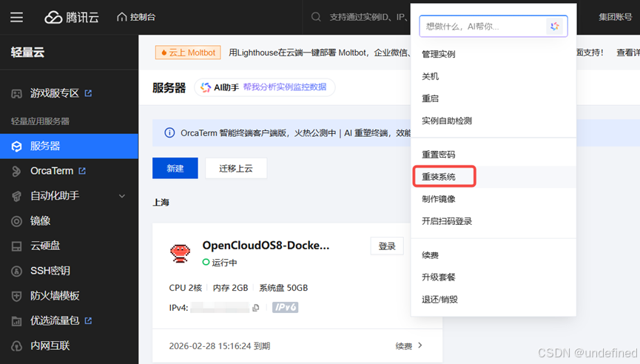This screenshot has height=364, width=640.
Task: Expand the 自动化助手 chevron
Action: pyautogui.click(x=122, y=196)
